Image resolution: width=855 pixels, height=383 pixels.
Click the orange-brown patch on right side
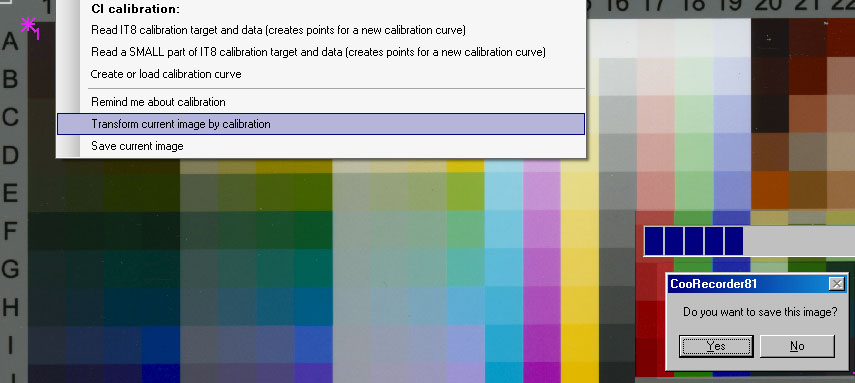pyautogui.click(x=770, y=190)
